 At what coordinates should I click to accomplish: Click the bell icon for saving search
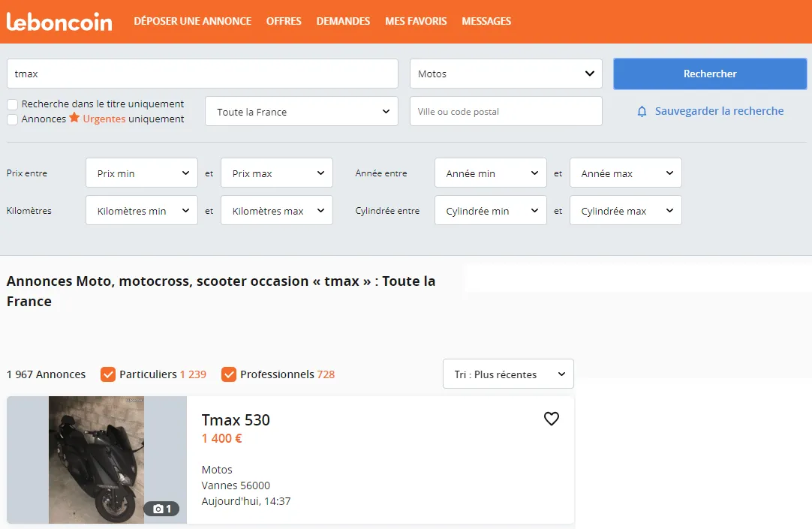[642, 111]
